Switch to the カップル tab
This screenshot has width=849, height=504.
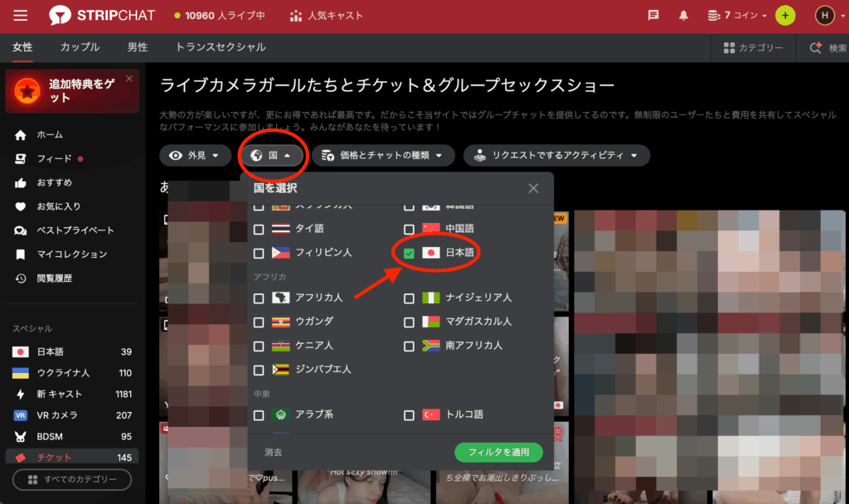click(x=80, y=47)
